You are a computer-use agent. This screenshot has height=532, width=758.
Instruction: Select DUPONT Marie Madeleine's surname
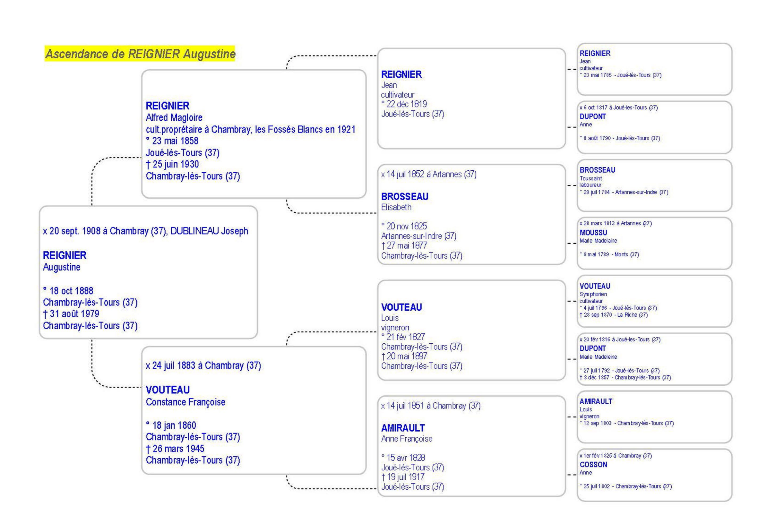[592, 348]
